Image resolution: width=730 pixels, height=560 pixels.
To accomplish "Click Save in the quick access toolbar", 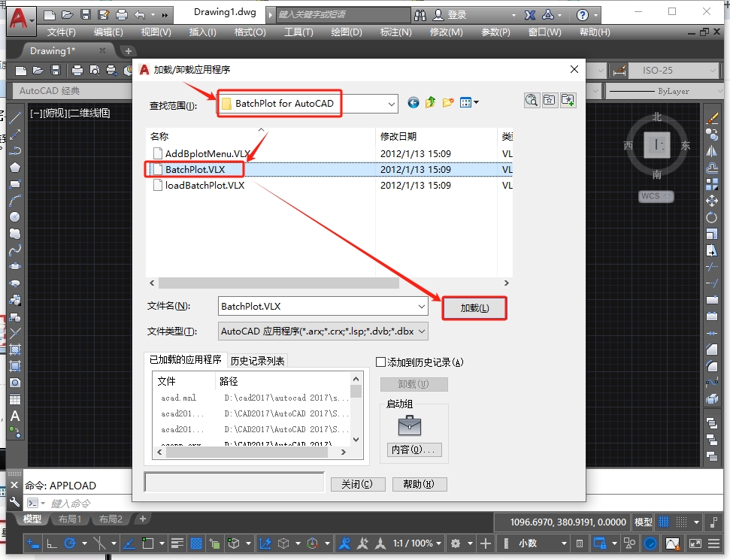I will [x=86, y=15].
